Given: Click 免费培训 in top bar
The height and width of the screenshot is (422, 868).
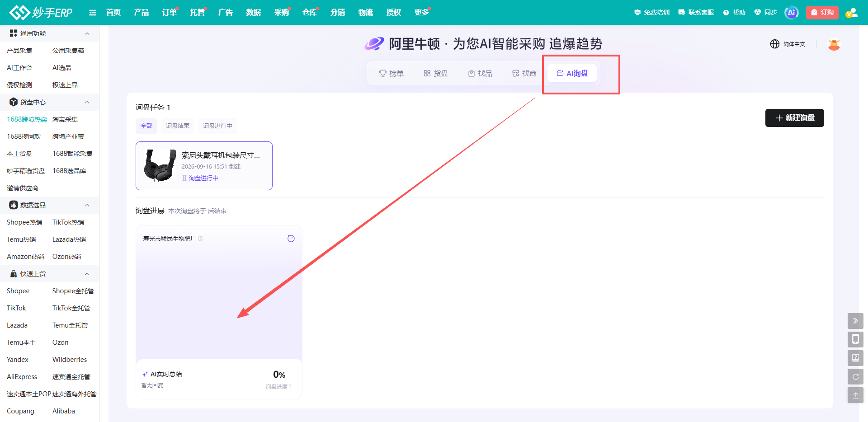Looking at the screenshot, I should tap(652, 13).
